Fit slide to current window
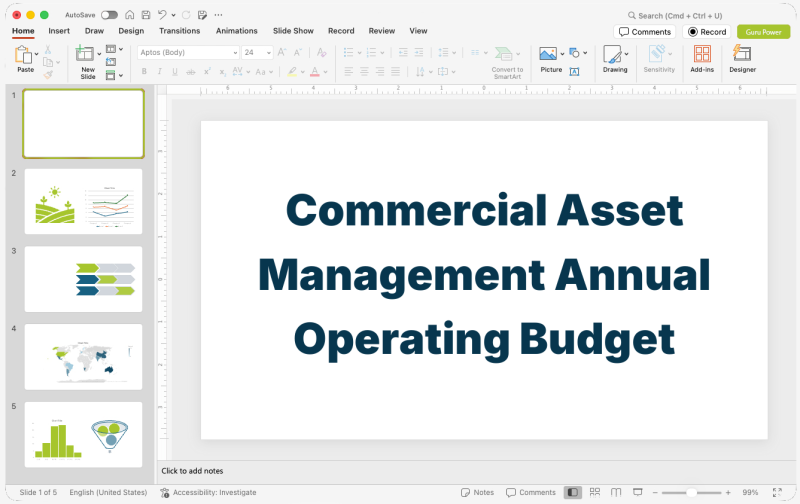The height and width of the screenshot is (504, 800). pos(777,492)
